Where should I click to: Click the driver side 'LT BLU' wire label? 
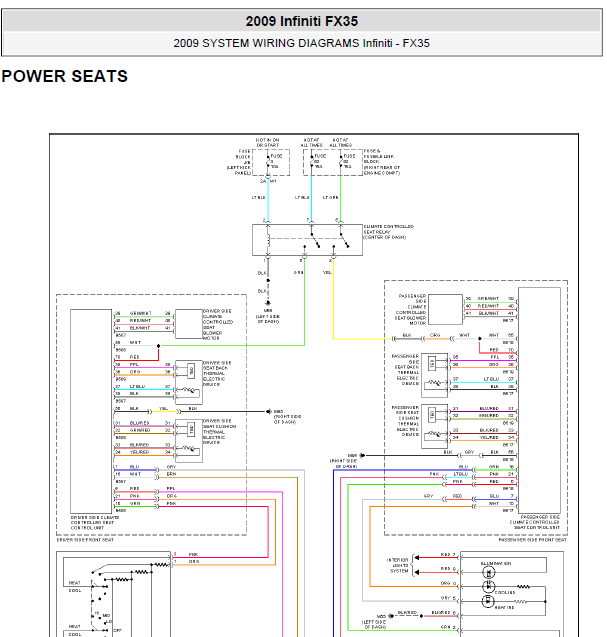tap(137, 386)
